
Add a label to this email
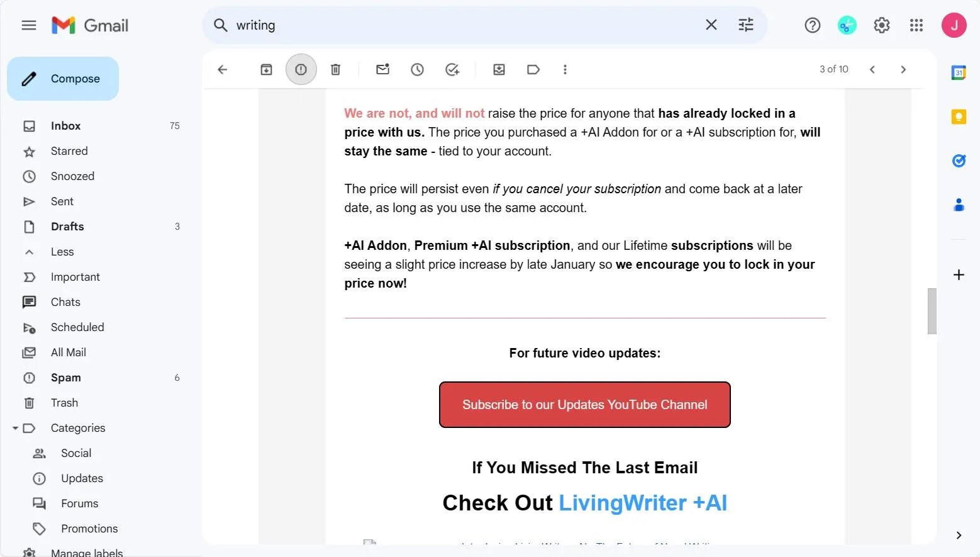click(533, 69)
